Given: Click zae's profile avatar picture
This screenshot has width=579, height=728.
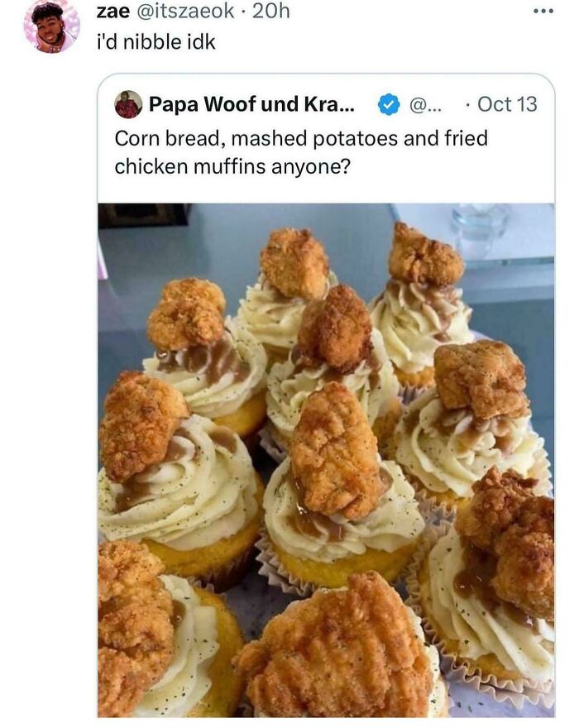Looking at the screenshot, I should [51, 26].
